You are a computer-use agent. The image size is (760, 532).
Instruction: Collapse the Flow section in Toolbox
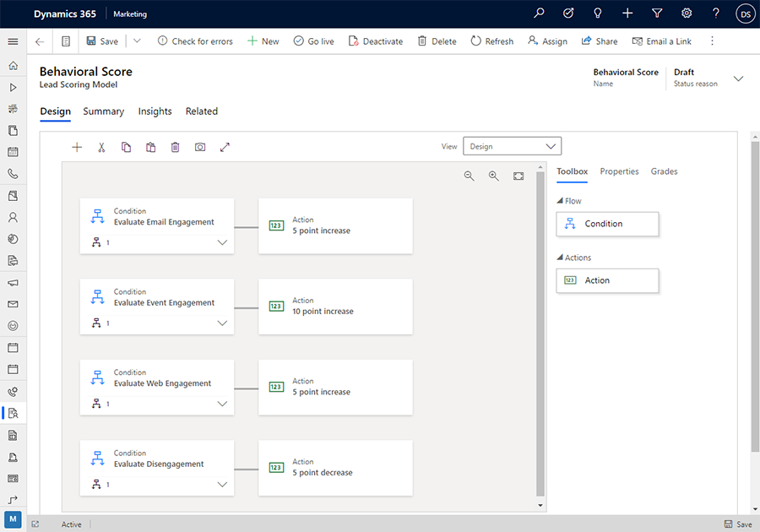[560, 201]
